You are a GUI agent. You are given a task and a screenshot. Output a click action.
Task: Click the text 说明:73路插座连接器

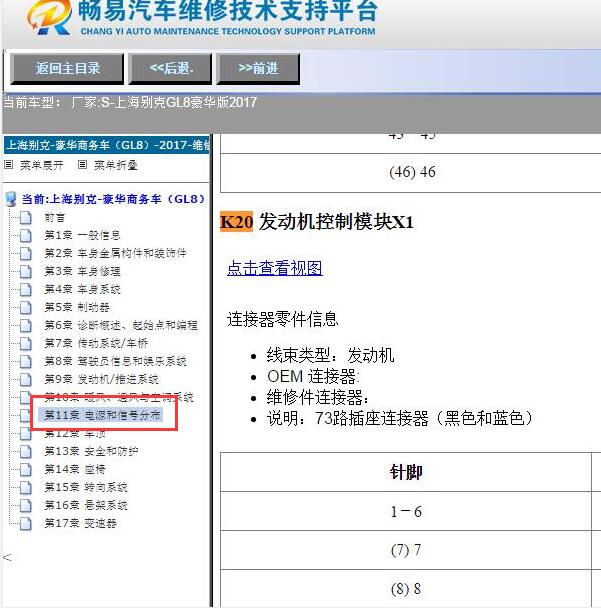click(400, 418)
